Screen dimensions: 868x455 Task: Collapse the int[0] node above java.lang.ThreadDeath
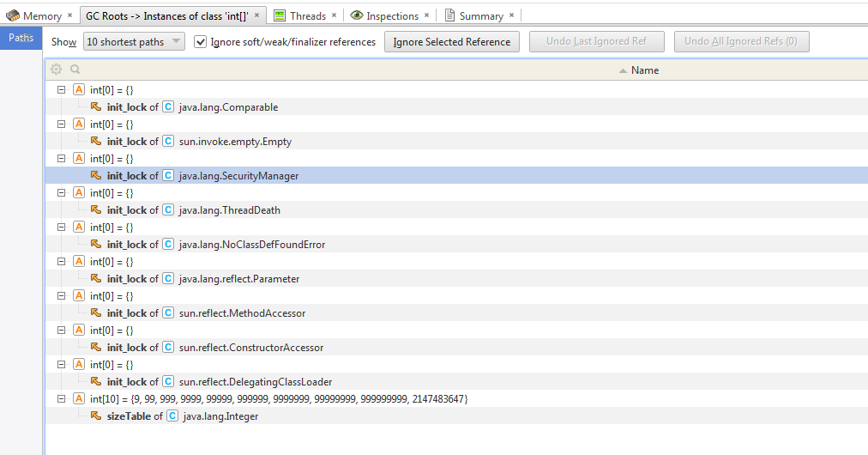click(x=61, y=193)
